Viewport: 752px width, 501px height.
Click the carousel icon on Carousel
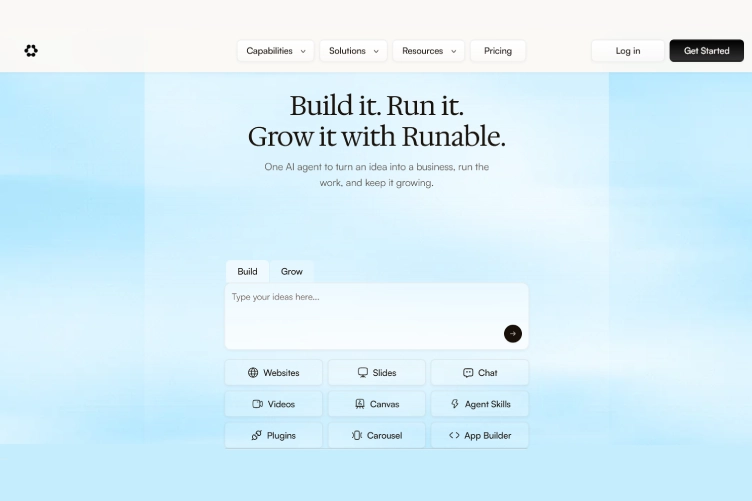coord(357,435)
